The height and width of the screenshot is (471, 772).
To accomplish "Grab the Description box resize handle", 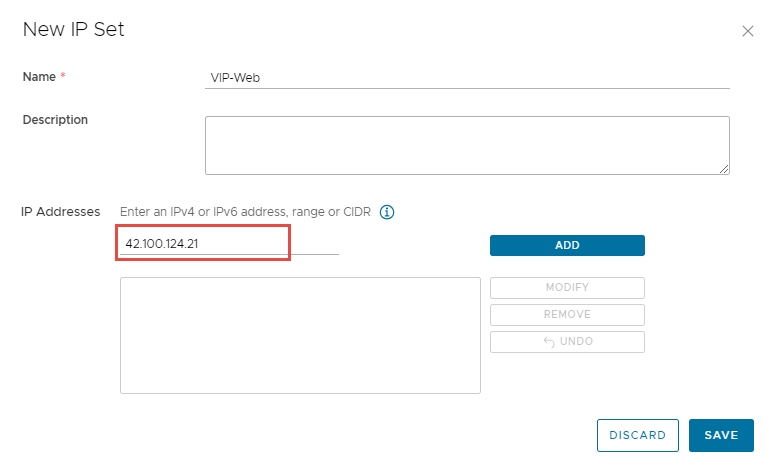I will pyautogui.click(x=723, y=169).
